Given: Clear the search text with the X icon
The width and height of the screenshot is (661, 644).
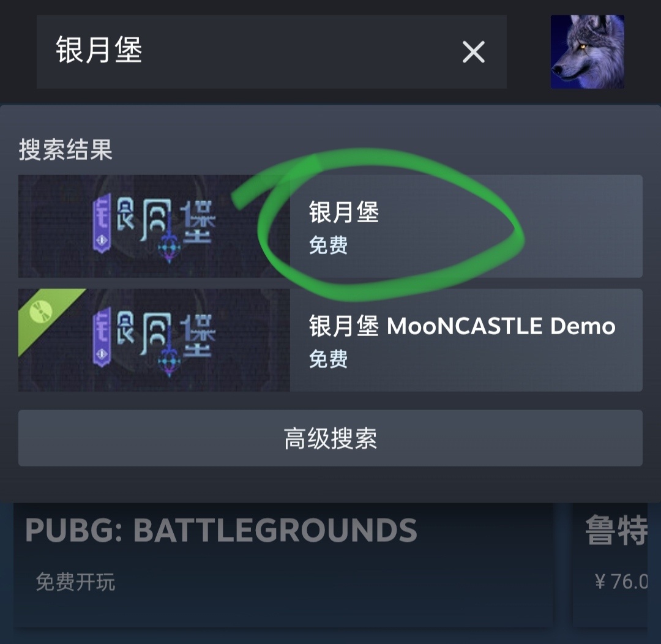Looking at the screenshot, I should 473,52.
